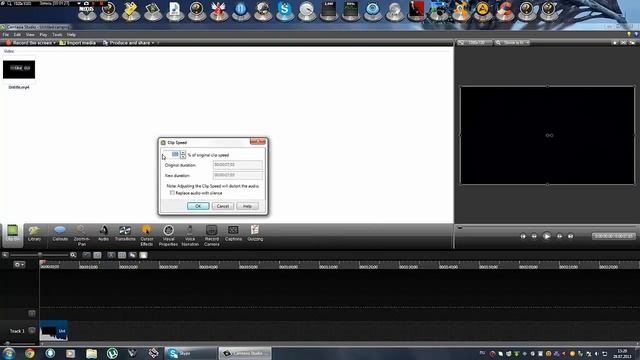The height and width of the screenshot is (360, 640).
Task: Increase clip speed with spinner up arrow
Action: (x=183, y=153)
